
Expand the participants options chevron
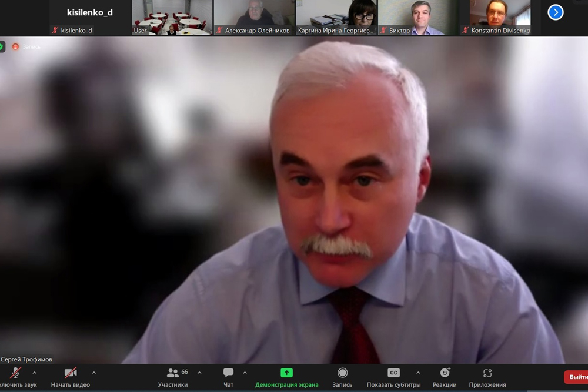199,373
